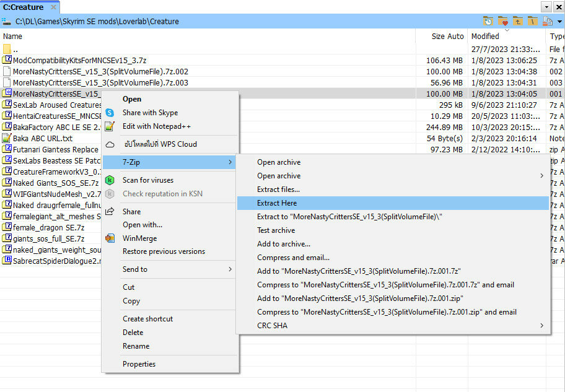Choose Restore previous versions
Viewport: 565px width, 392px height.
pyautogui.click(x=169, y=251)
